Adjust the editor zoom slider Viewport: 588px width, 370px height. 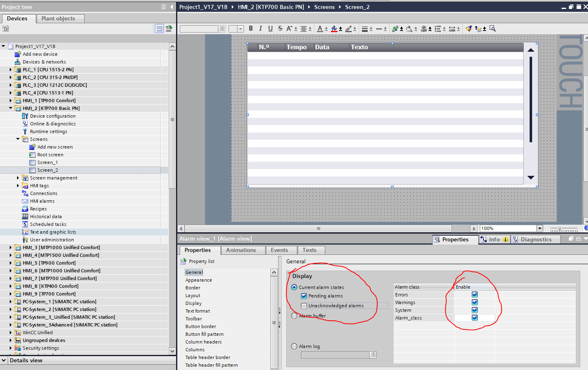560,229
